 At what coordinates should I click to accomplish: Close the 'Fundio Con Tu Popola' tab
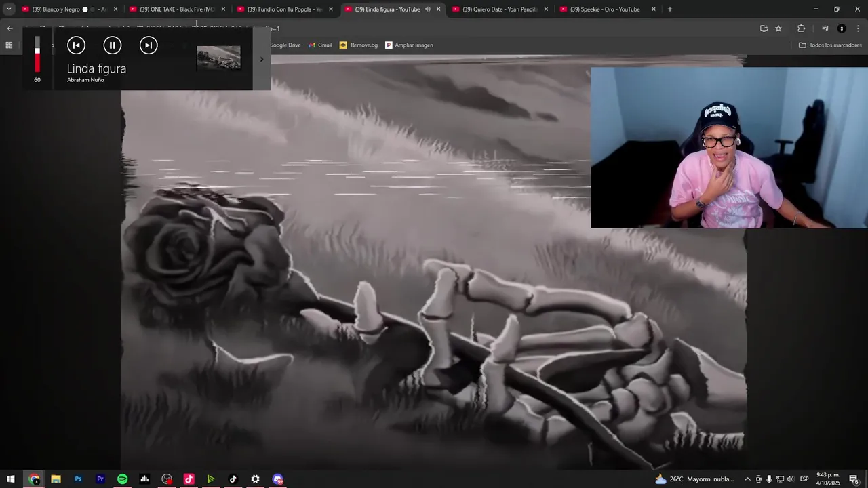[331, 9]
